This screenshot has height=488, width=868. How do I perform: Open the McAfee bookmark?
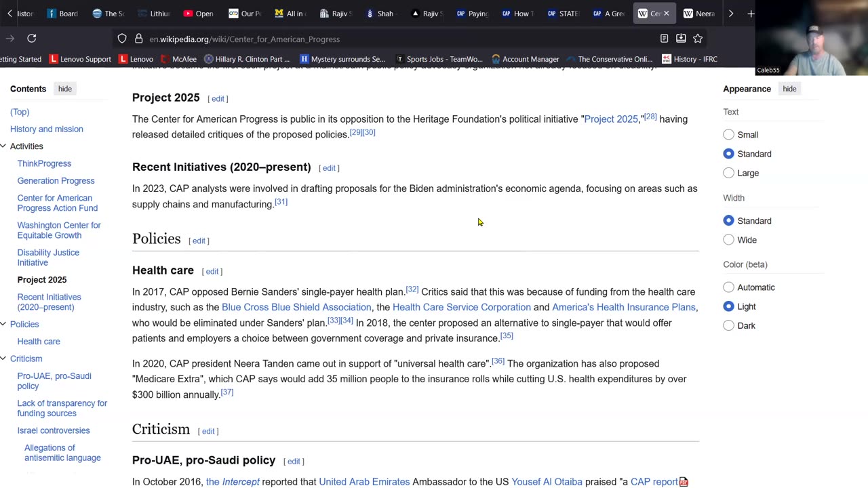[x=178, y=59]
